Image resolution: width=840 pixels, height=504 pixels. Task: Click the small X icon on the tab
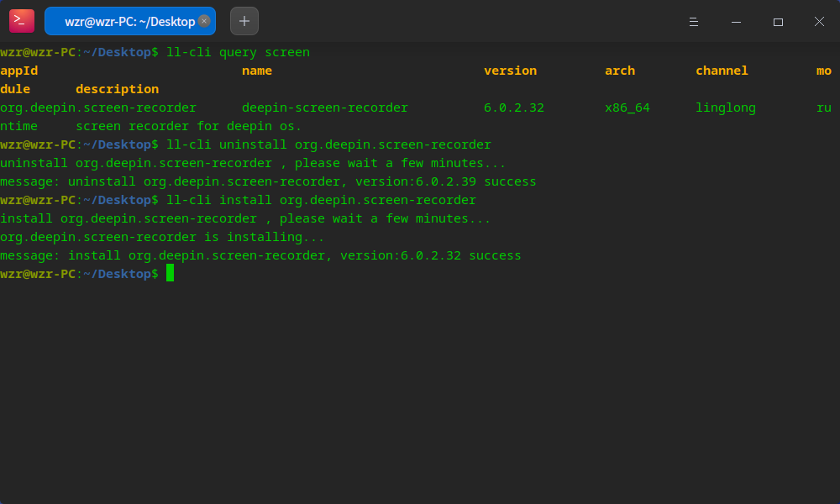pyautogui.click(x=204, y=20)
